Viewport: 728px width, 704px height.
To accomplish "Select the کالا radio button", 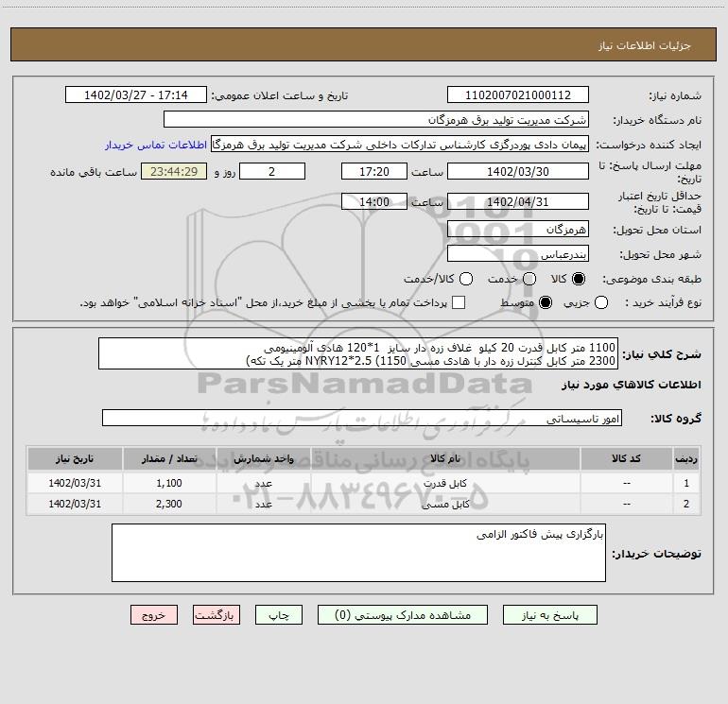I will pyautogui.click(x=579, y=279).
